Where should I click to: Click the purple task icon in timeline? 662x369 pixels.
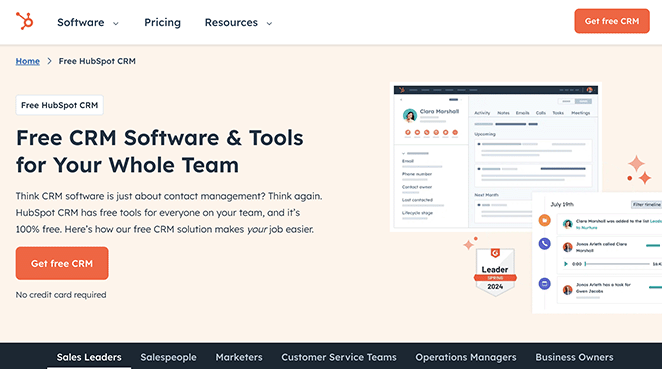545,283
